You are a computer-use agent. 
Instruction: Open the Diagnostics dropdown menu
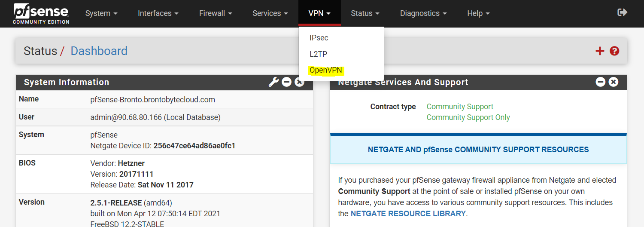point(423,13)
